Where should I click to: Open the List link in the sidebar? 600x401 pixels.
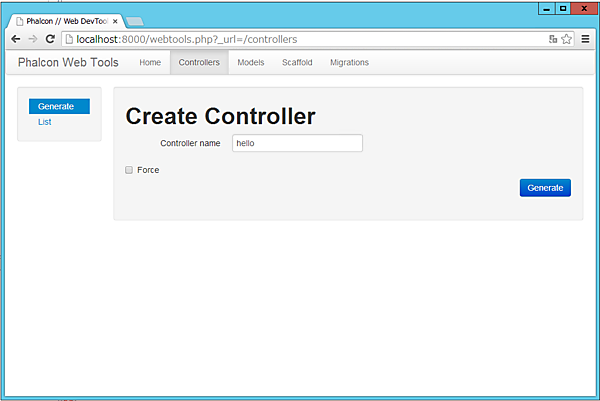pos(45,122)
